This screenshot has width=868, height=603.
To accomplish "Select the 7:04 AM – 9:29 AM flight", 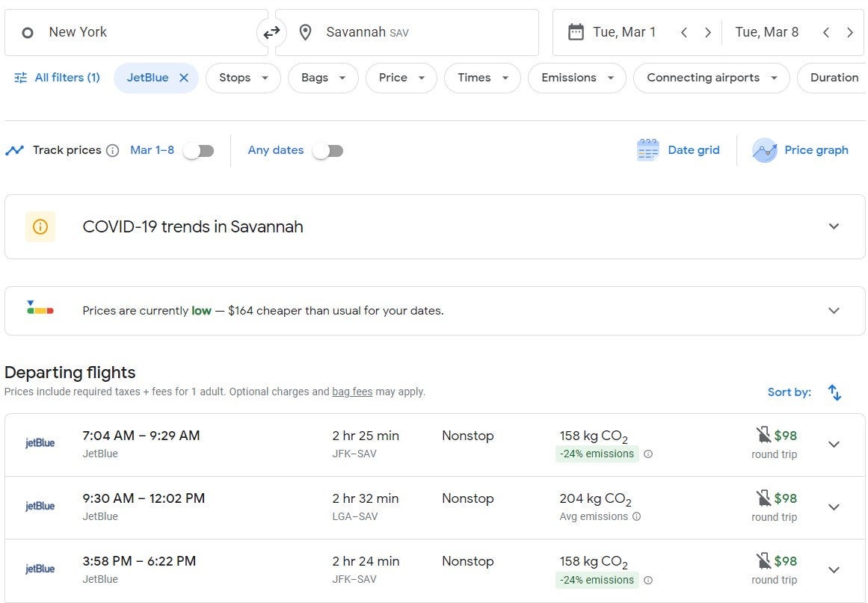I will click(x=434, y=445).
